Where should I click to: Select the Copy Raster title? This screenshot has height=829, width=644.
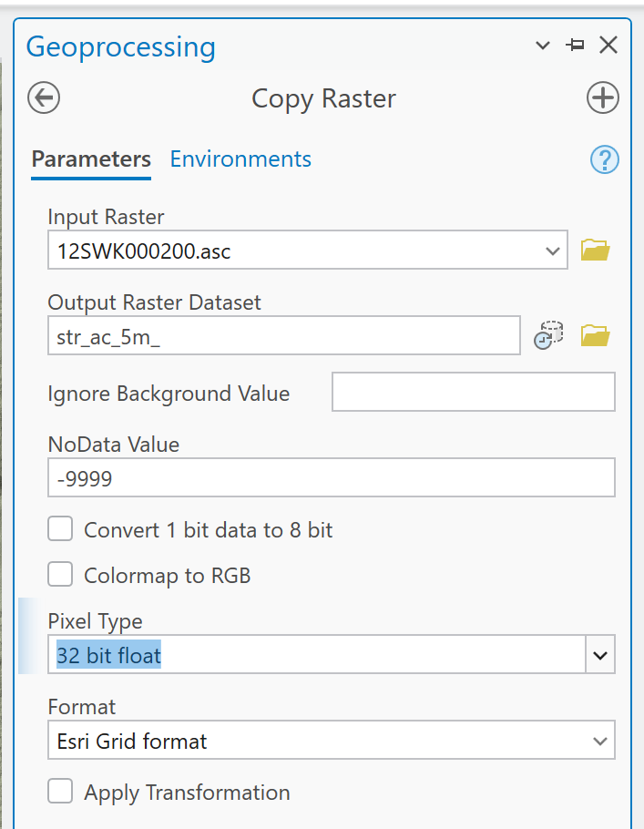(323, 98)
